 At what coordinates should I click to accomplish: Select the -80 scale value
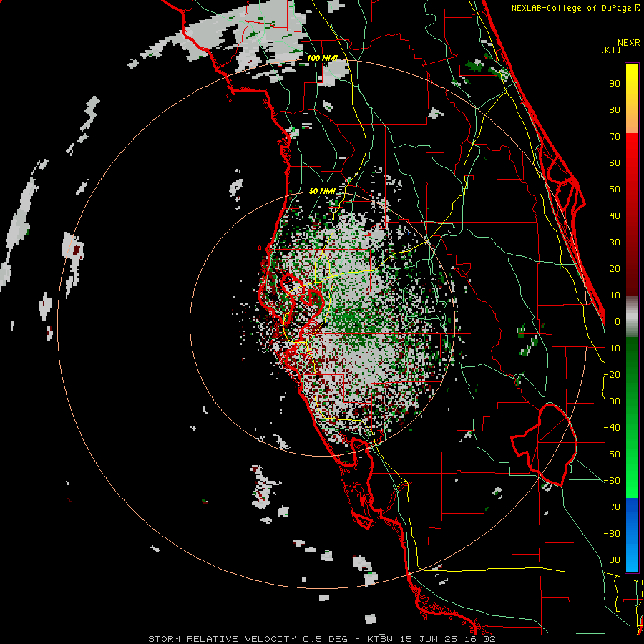612,534
